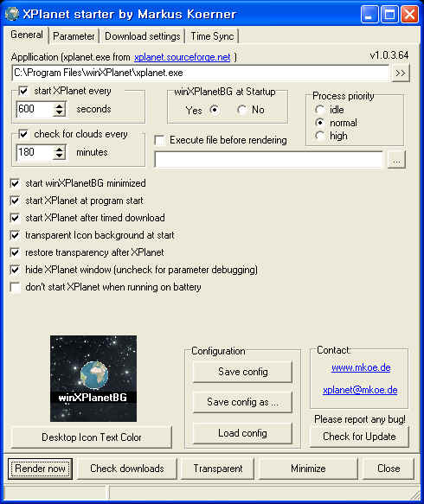The width and height of the screenshot is (424, 504).
Task: Click the Check downloads button
Action: click(x=127, y=469)
